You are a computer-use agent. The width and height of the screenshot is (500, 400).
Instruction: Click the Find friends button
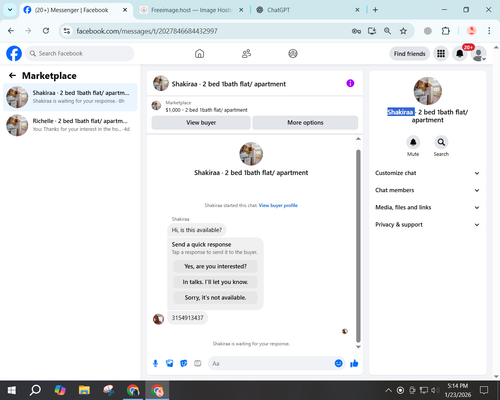coord(410,54)
